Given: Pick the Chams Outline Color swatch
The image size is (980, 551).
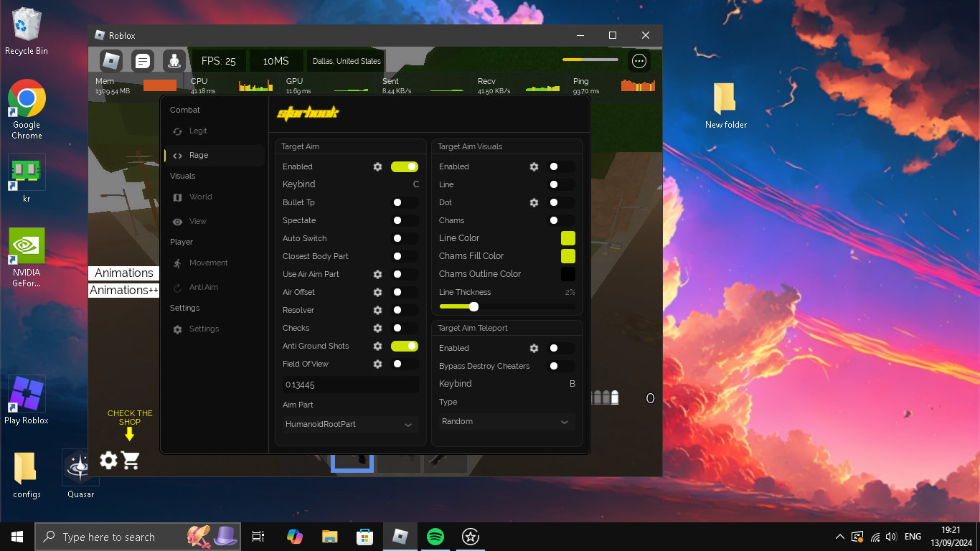Looking at the screenshot, I should click(568, 274).
